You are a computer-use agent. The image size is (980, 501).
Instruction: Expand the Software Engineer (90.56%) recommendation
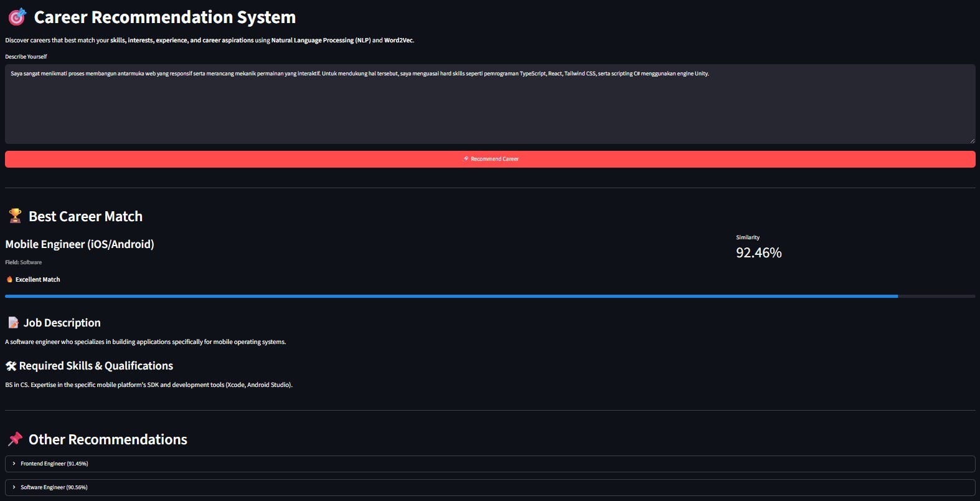pyautogui.click(x=490, y=487)
